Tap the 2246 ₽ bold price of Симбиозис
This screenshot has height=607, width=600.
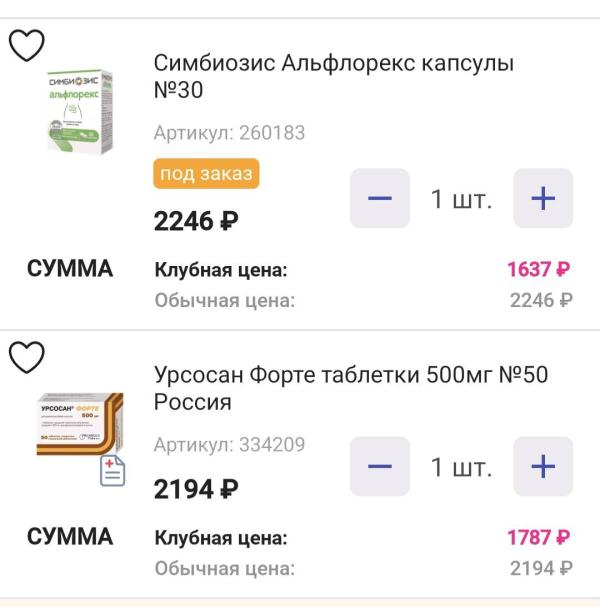tap(196, 221)
